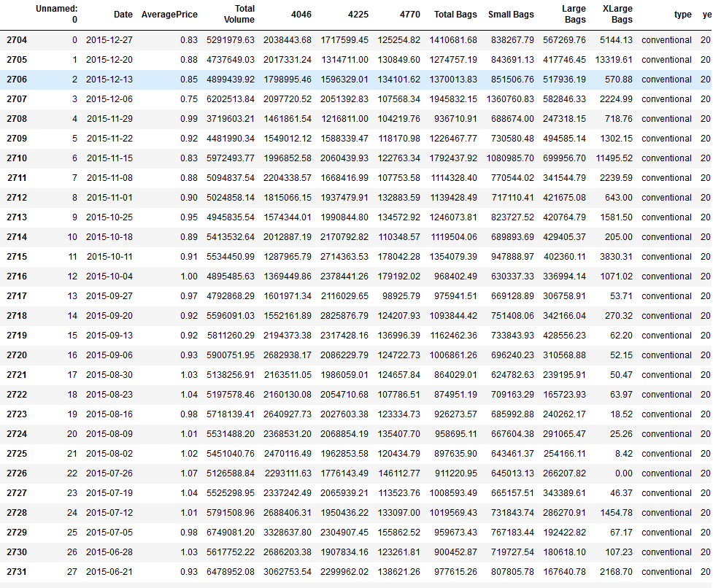Click AveragePrice 1.07 cell

(x=189, y=473)
